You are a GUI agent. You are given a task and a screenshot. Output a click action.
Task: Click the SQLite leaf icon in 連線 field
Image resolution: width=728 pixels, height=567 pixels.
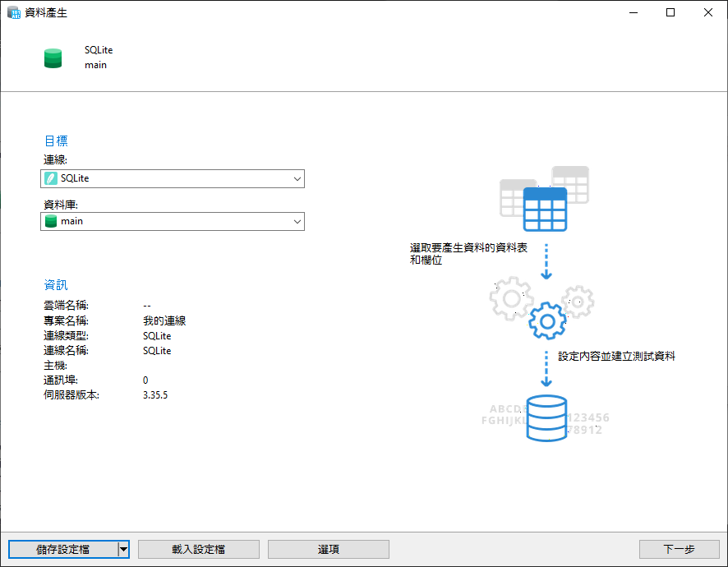tap(53, 178)
